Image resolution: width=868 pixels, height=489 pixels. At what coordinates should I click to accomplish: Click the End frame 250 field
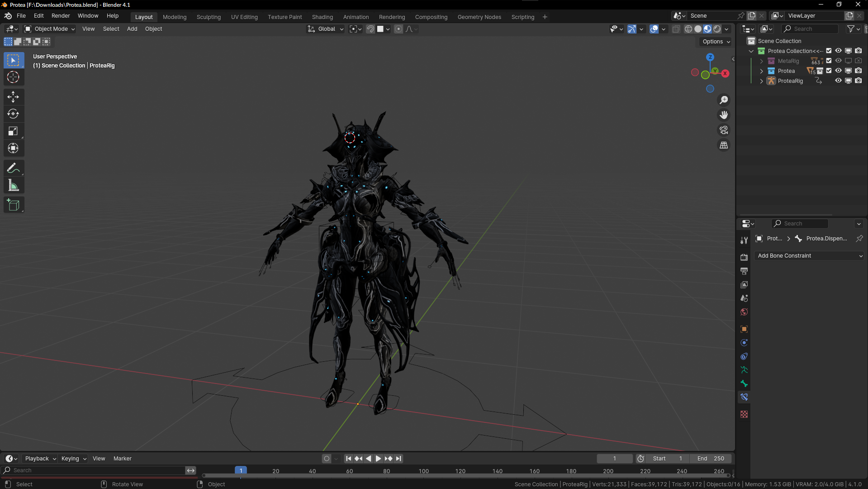711,459
